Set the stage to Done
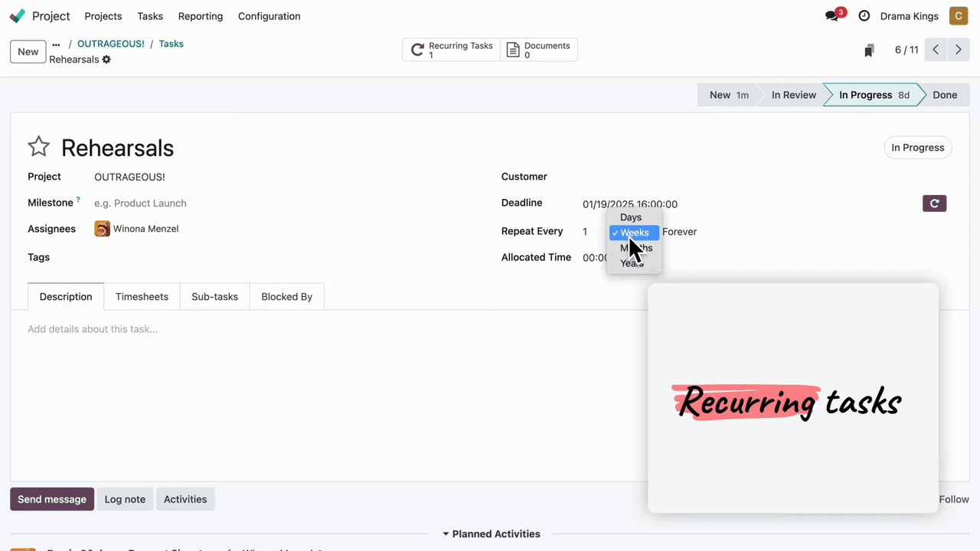The image size is (980, 551). (944, 95)
